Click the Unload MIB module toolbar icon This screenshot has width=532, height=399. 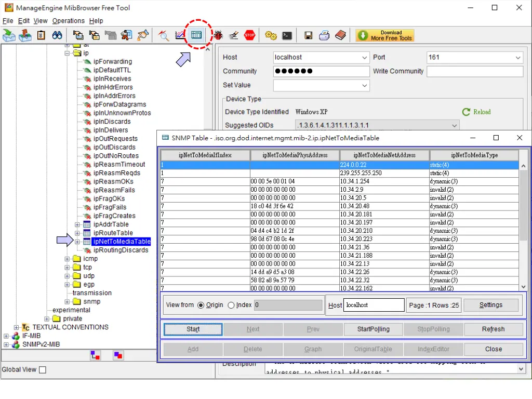25,35
